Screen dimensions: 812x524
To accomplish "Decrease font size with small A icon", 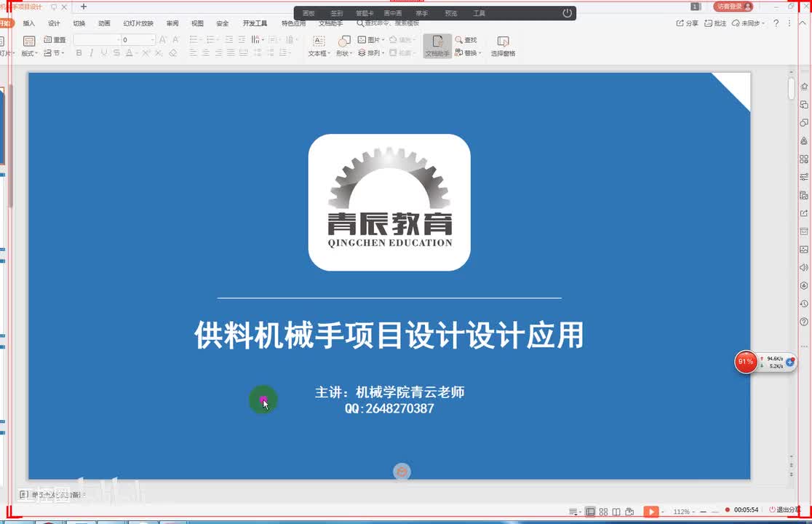I will point(175,40).
